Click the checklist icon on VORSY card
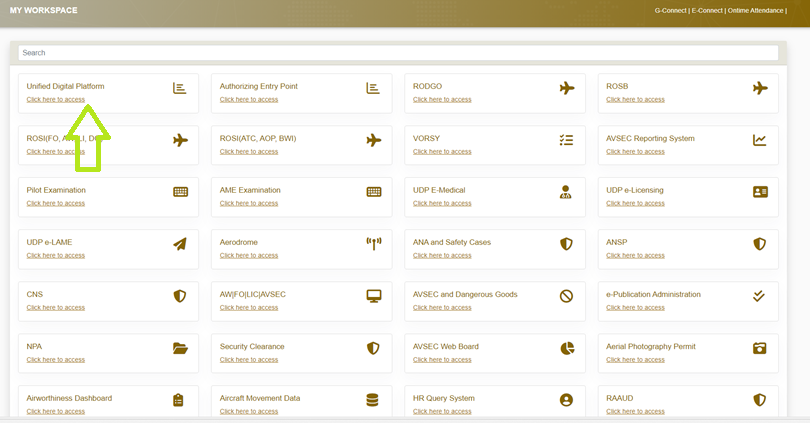The width and height of the screenshot is (810, 423). click(566, 141)
